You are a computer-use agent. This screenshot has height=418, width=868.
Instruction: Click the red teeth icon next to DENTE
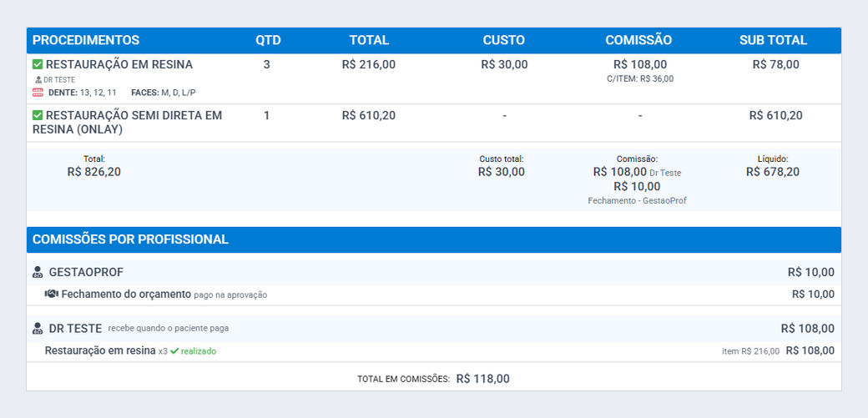38,93
